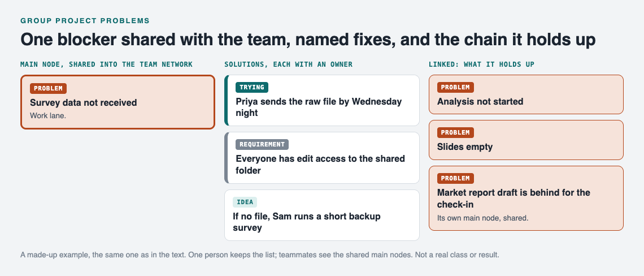This screenshot has width=644, height=276.
Task: Click the 'GROUP PROJECT PROBLEMS' eyebrow label
Action: tap(85, 20)
